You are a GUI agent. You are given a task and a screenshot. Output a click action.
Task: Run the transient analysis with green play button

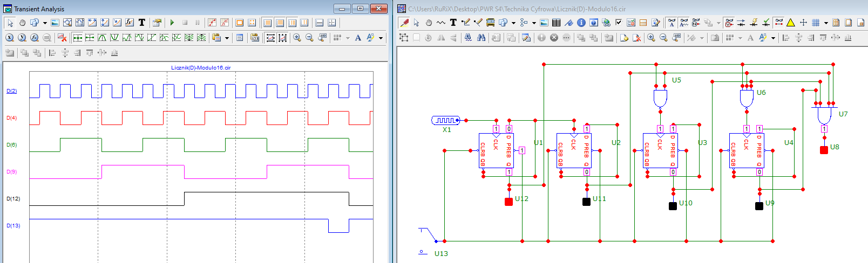pyautogui.click(x=172, y=23)
